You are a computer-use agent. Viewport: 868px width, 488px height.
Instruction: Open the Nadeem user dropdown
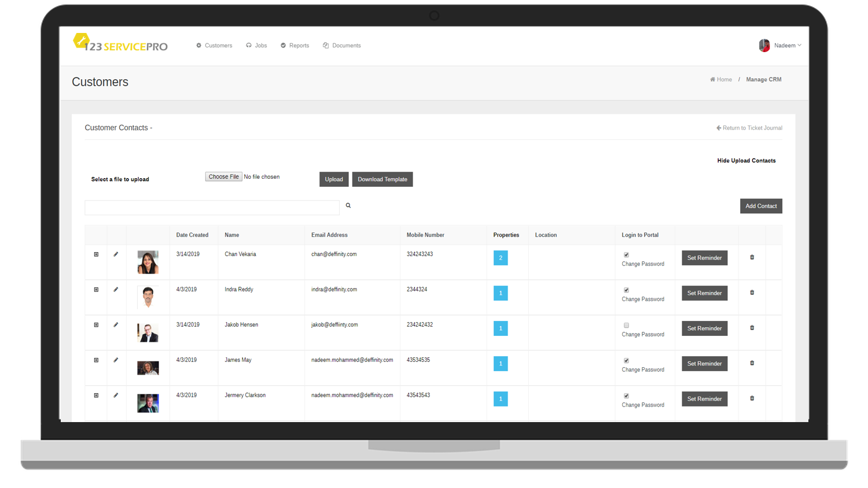tap(781, 46)
